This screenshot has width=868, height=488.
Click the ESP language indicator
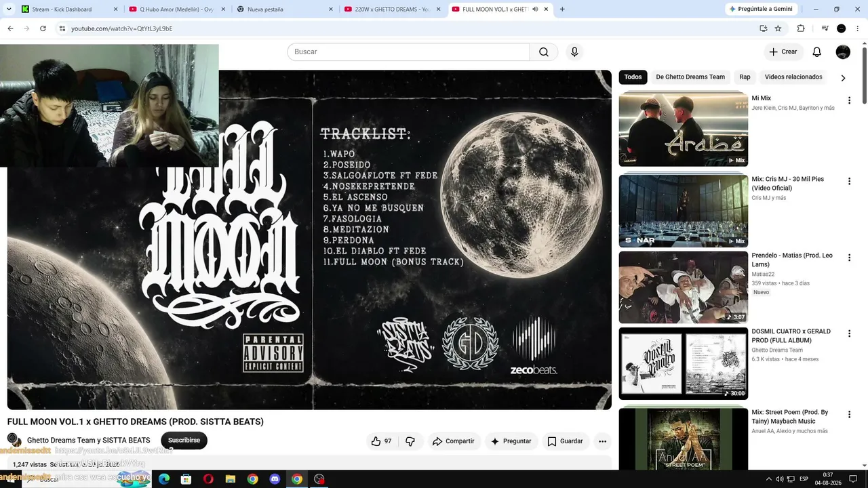(805, 479)
